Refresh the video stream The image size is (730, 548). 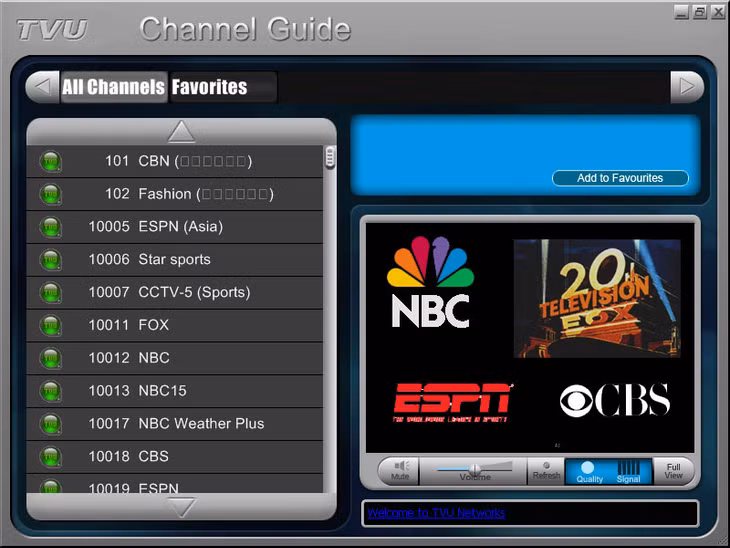[x=546, y=471]
